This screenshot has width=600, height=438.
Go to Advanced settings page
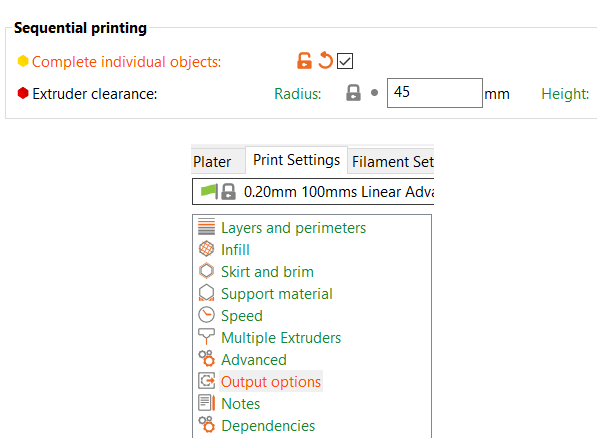254,360
